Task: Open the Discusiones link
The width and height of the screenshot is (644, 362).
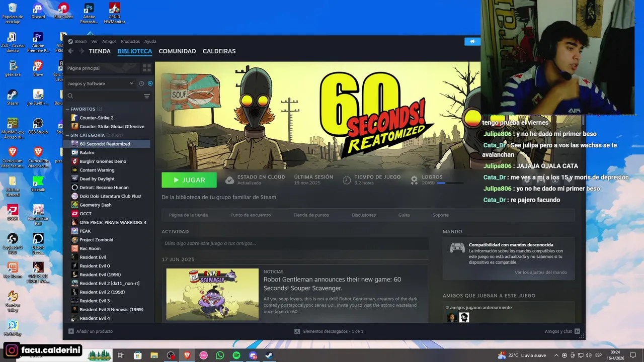Action: coord(364,215)
